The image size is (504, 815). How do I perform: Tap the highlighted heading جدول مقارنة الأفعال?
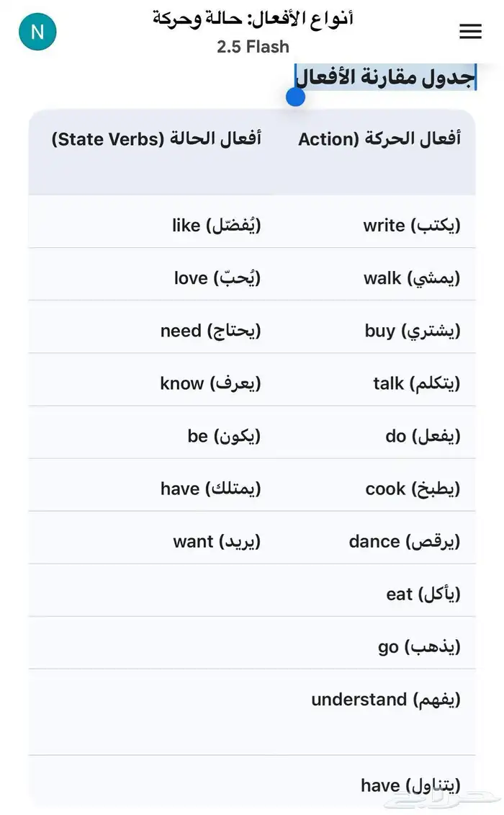(x=385, y=76)
